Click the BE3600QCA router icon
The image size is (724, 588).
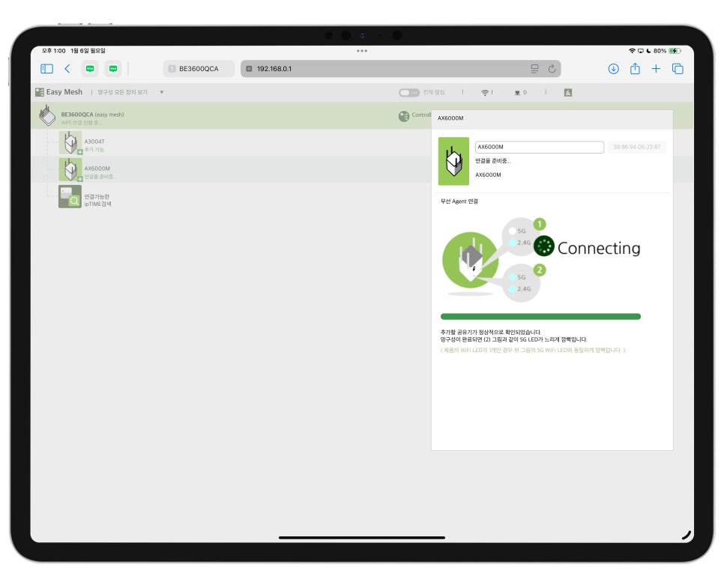click(47, 115)
